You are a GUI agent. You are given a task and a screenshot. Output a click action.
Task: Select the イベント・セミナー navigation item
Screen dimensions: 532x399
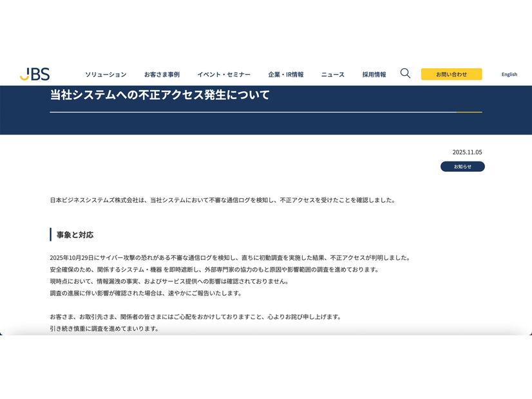(x=225, y=74)
